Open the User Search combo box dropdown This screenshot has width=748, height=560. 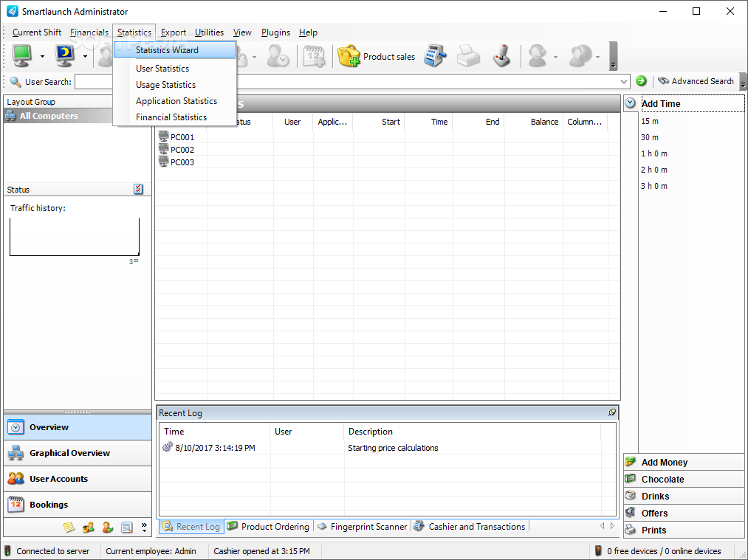[x=623, y=81]
